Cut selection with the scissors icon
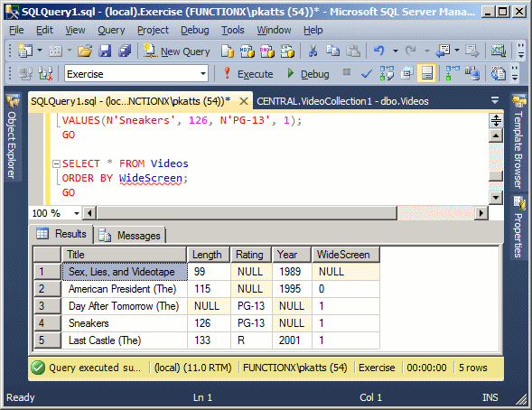Image resolution: width=532 pixels, height=410 pixels. pos(313,51)
